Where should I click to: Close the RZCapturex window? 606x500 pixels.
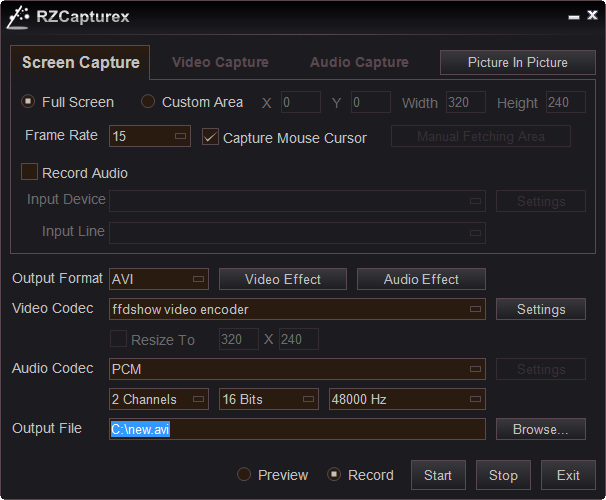(x=592, y=17)
